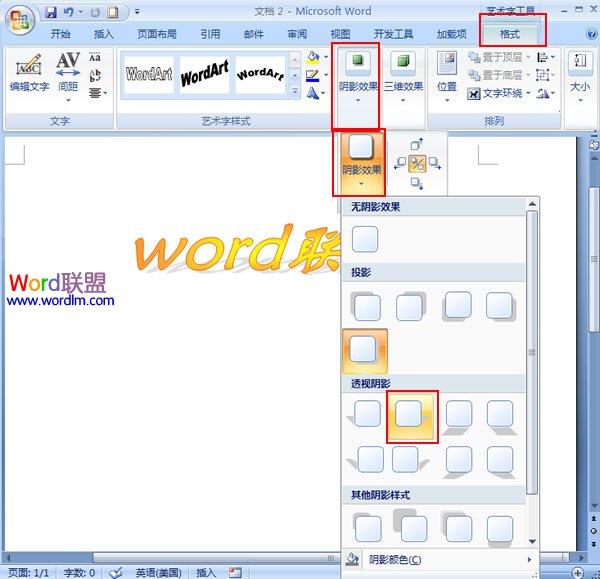600x579 pixels.
Task: Select the curved WordArt style
Action: 260,74
